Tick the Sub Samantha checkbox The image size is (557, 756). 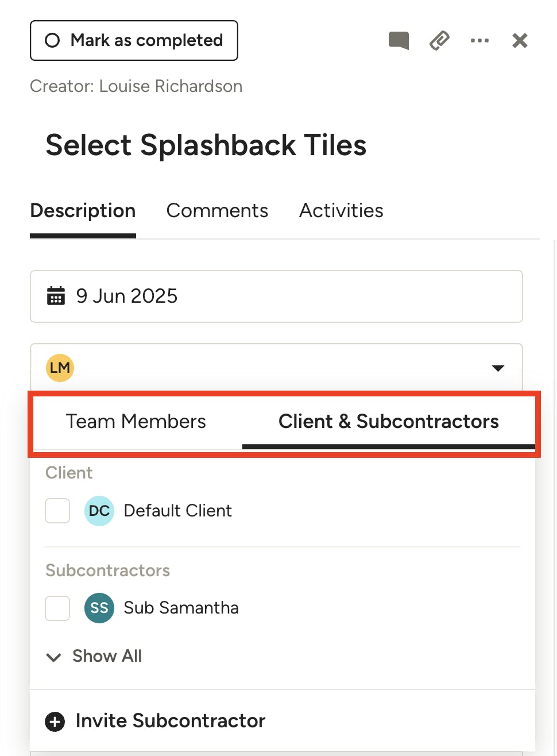(x=57, y=608)
